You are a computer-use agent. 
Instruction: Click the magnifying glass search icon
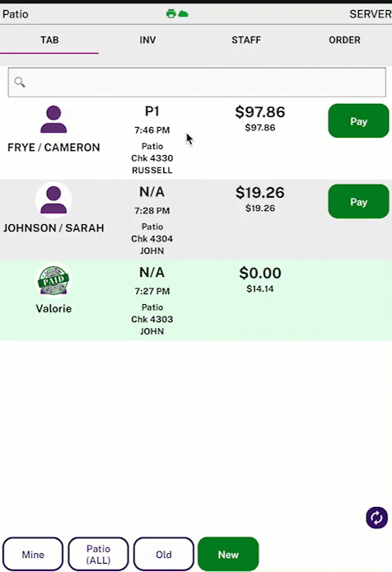pos(20,82)
